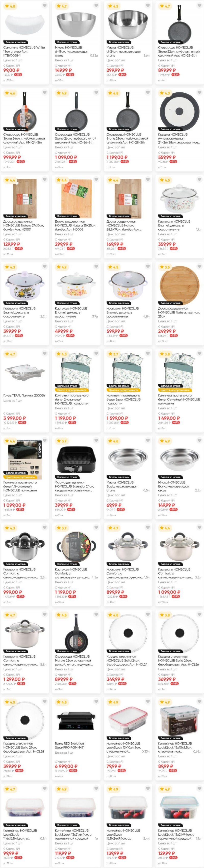The width and height of the screenshot is (204, 868).
Task: Click the 3.5 star rating on round cutting board
Action: point(165,267)
